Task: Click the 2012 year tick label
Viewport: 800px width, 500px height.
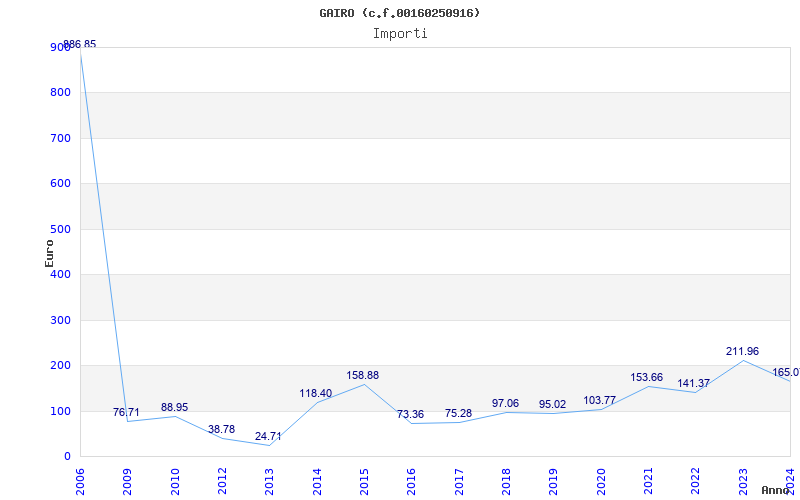Action: point(222,482)
